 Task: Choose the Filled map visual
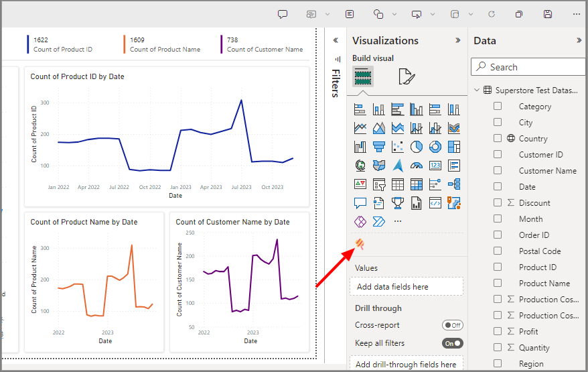379,166
